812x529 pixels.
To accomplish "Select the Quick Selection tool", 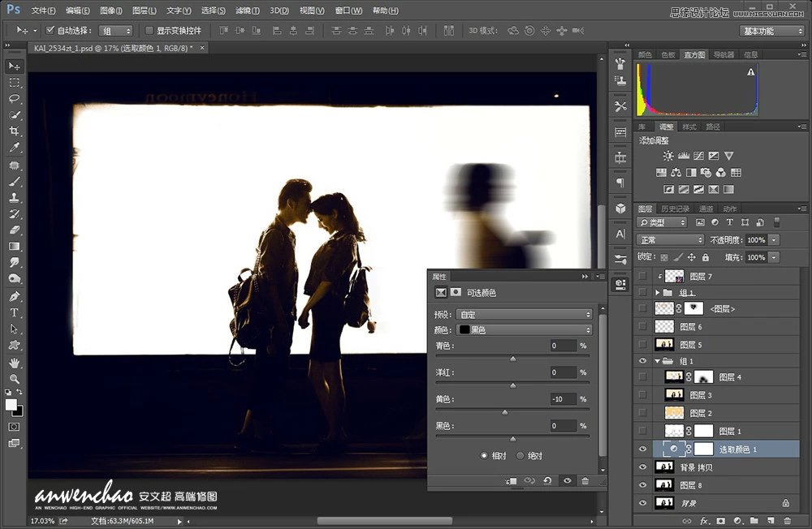I will [15, 115].
